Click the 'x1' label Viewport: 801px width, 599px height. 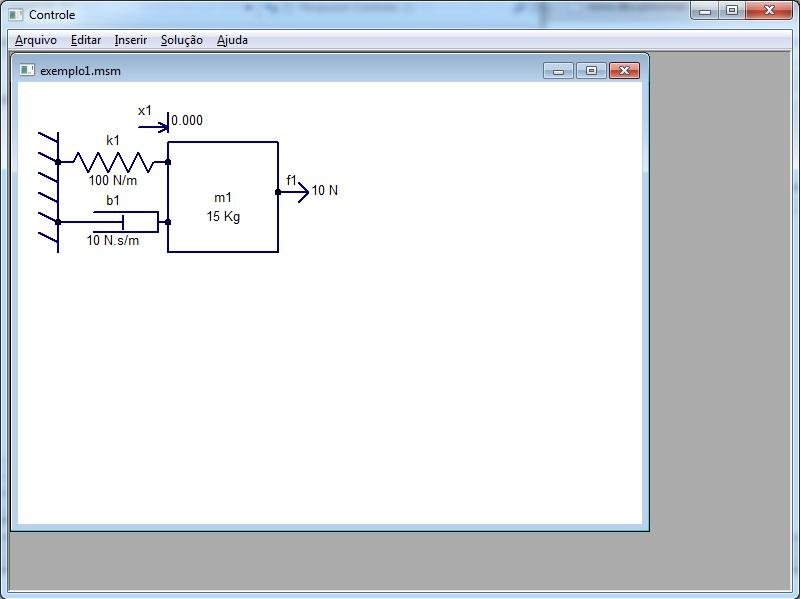[145, 111]
